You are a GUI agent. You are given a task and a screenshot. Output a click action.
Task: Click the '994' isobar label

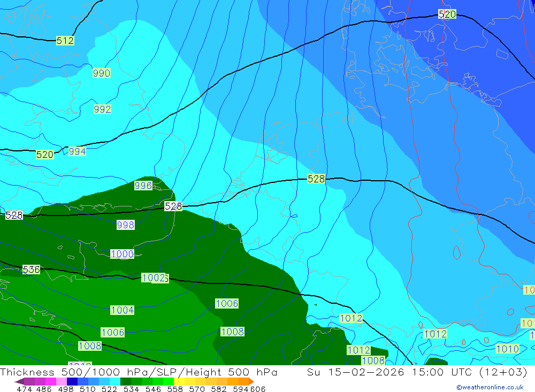pos(77,151)
